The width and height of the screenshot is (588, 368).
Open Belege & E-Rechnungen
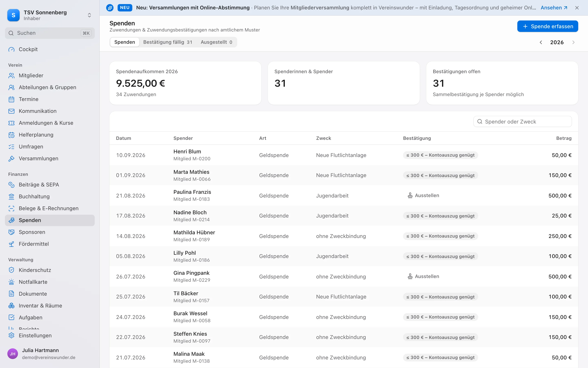[50, 208]
